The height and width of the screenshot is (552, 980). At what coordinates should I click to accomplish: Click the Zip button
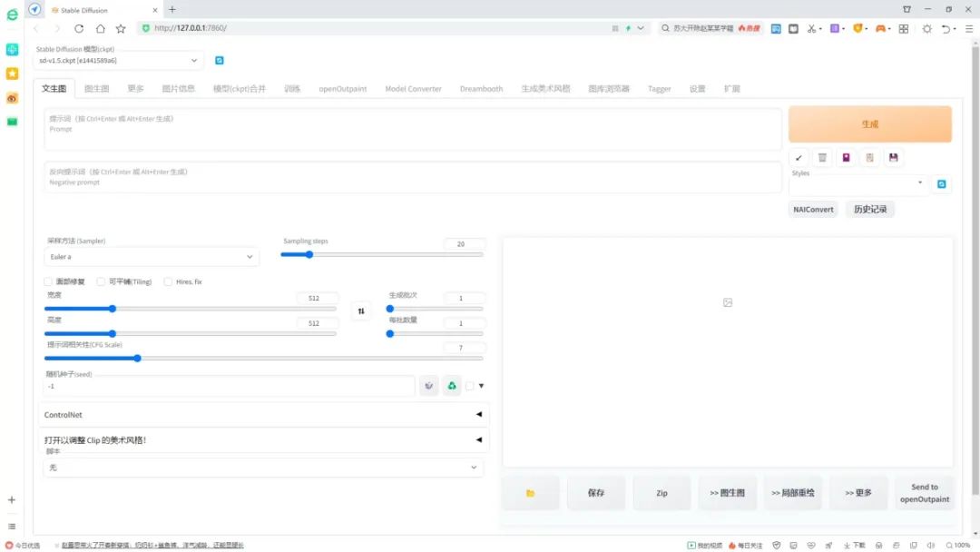661,493
